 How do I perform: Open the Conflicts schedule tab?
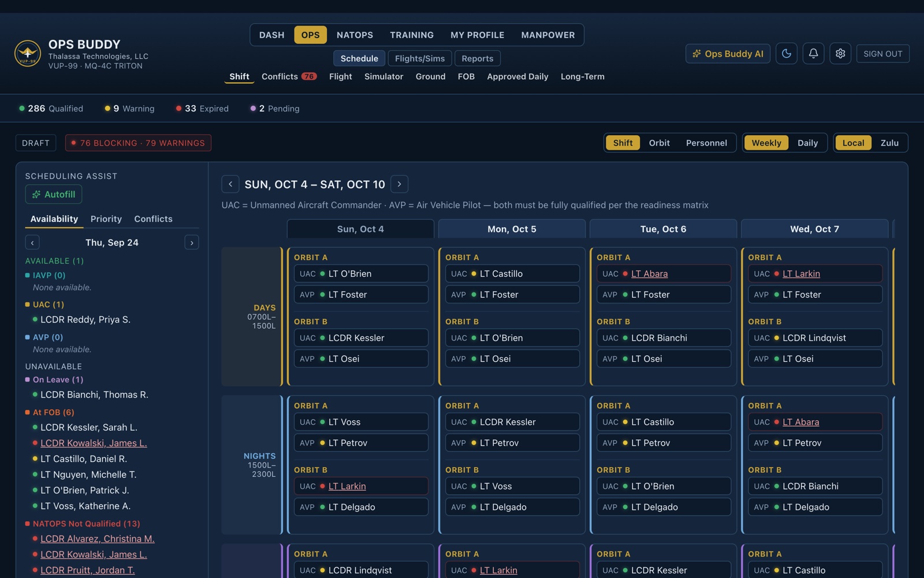[x=289, y=76]
